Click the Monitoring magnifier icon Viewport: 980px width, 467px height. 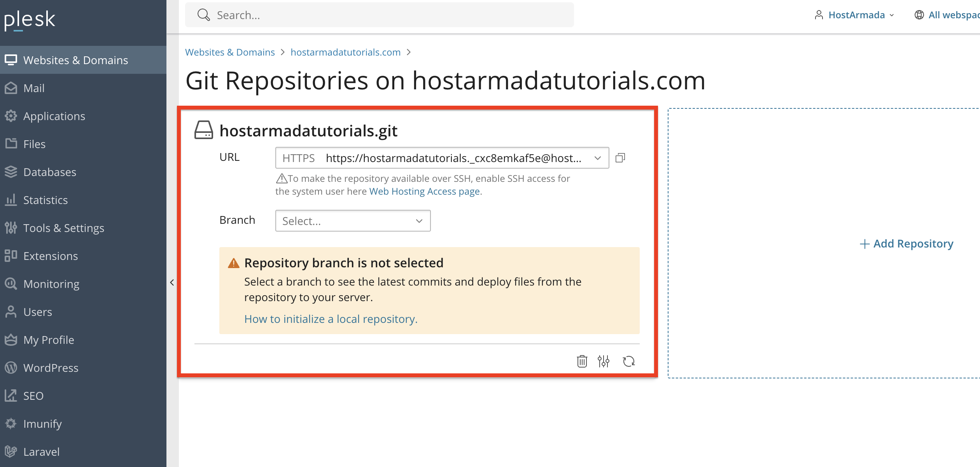pyautogui.click(x=11, y=284)
